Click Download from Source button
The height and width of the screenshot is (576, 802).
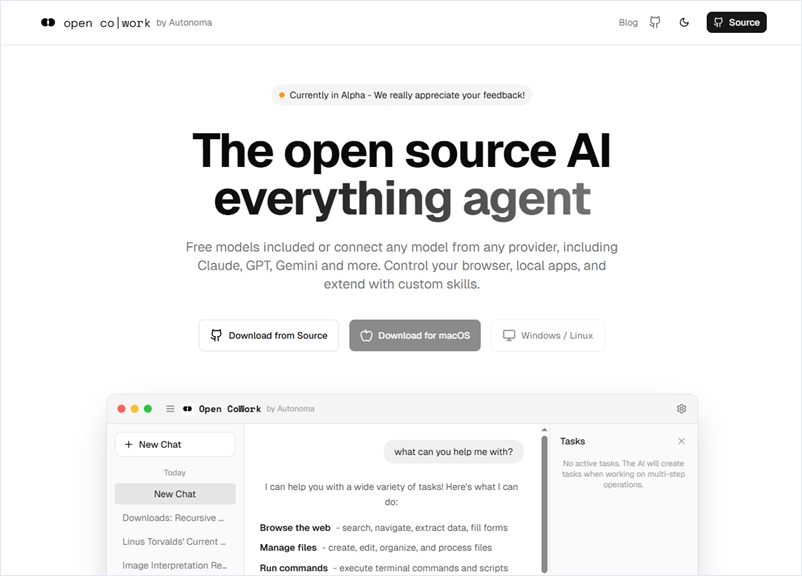click(x=268, y=336)
